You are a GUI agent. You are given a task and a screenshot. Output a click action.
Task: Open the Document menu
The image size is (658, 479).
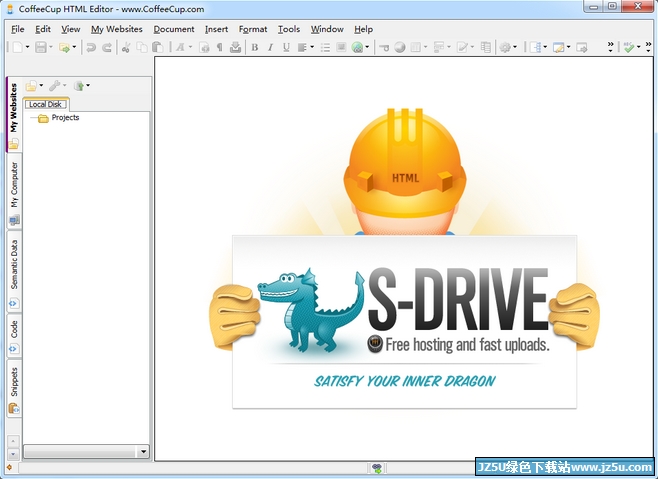click(174, 29)
